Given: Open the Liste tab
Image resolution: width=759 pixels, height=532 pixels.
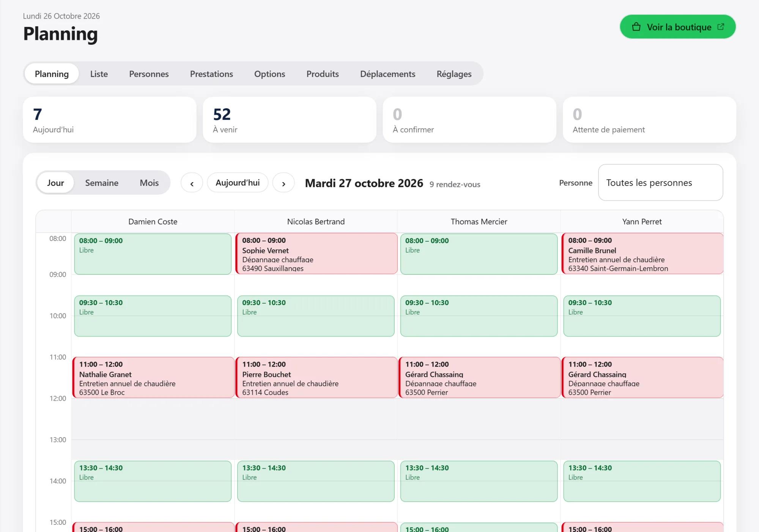Looking at the screenshot, I should point(99,74).
